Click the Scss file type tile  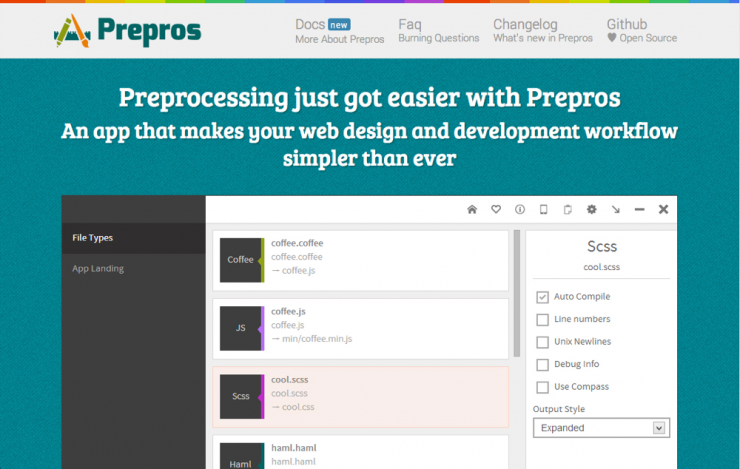click(242, 397)
